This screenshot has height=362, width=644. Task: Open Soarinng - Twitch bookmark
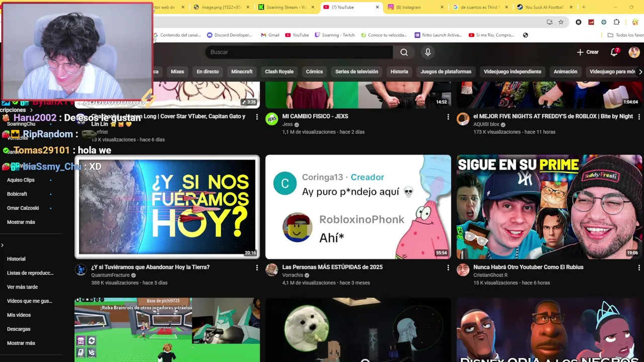(x=335, y=35)
